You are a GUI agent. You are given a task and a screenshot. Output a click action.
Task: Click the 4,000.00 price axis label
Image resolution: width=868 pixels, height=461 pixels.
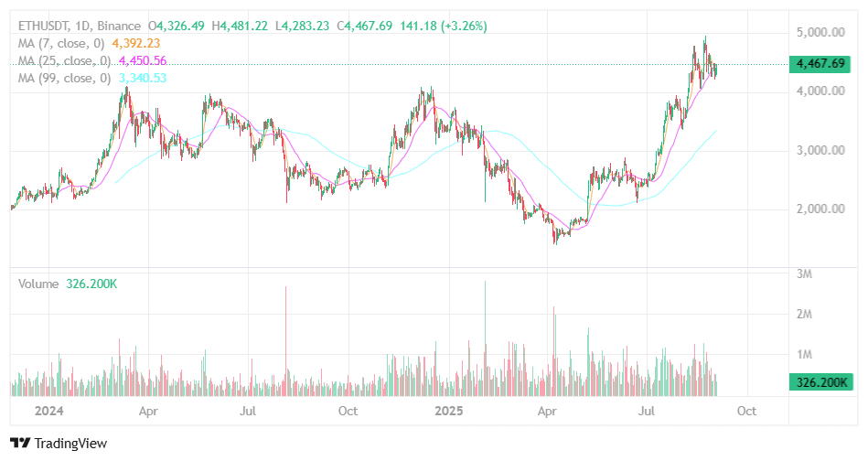(x=820, y=91)
